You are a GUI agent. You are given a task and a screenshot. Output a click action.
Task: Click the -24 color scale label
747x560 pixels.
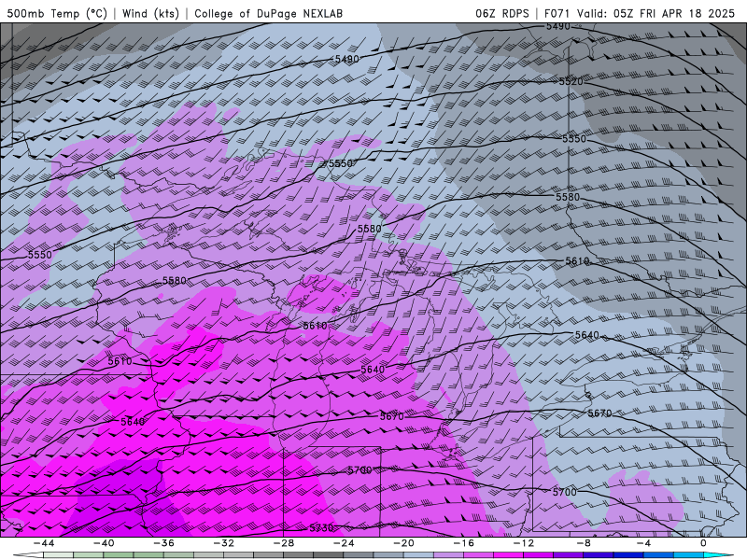pos(344,543)
